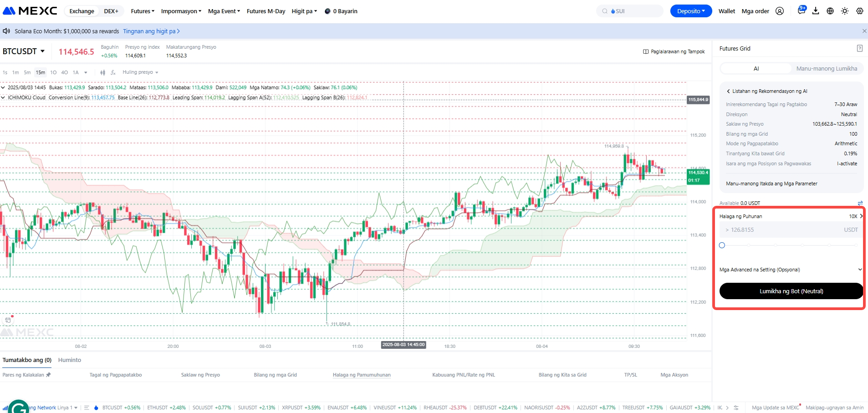Open the Tingnan ang higit pa link
This screenshot has height=413, width=868.
[151, 31]
